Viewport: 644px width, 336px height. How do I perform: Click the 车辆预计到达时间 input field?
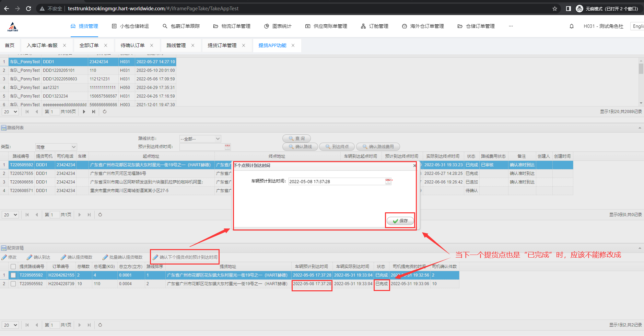[x=336, y=181]
